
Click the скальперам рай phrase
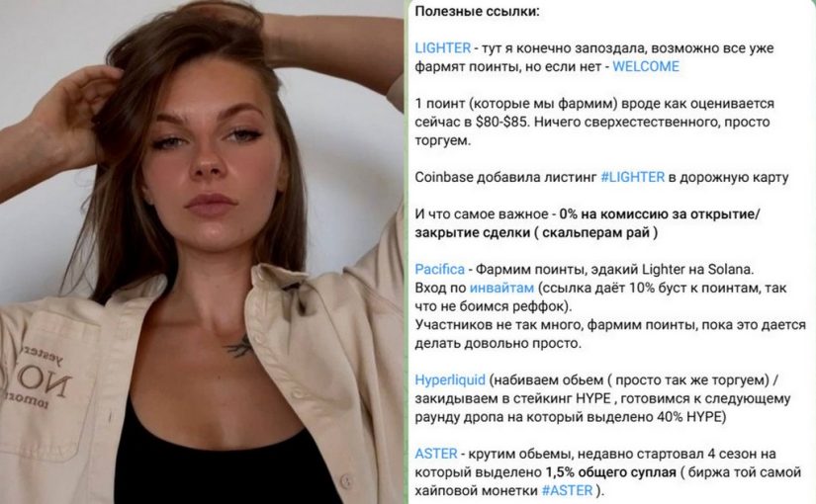595,232
